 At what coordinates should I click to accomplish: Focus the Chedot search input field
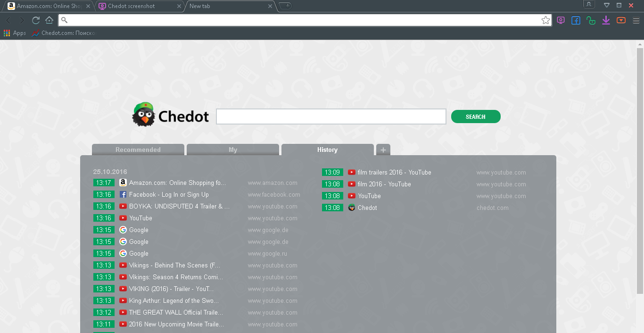331,117
